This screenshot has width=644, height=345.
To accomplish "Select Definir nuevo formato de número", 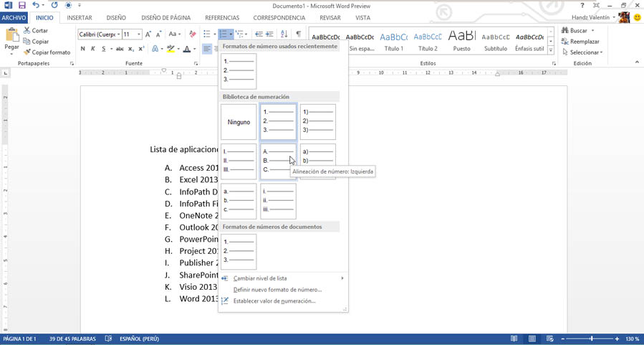I will click(277, 290).
